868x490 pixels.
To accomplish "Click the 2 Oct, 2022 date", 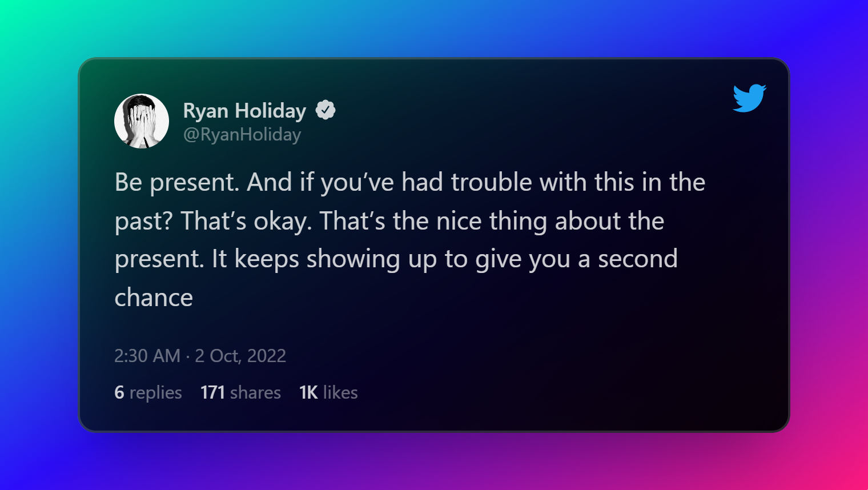I will [240, 356].
